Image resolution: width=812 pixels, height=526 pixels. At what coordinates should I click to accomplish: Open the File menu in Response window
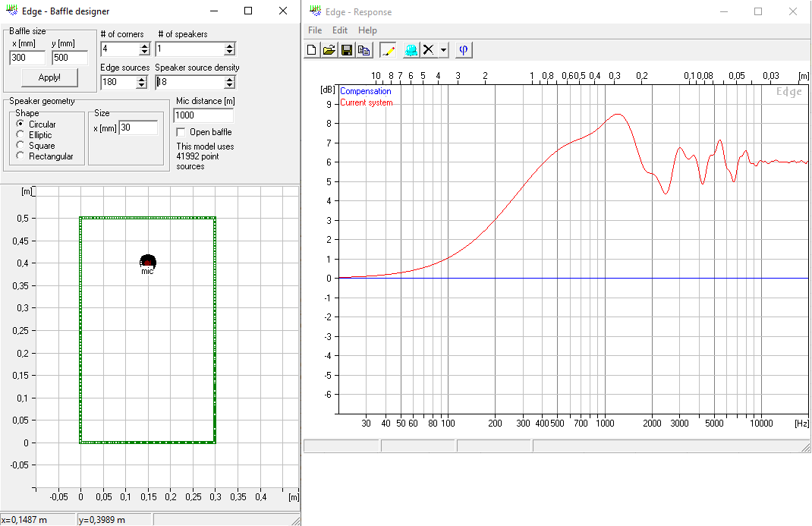click(315, 30)
